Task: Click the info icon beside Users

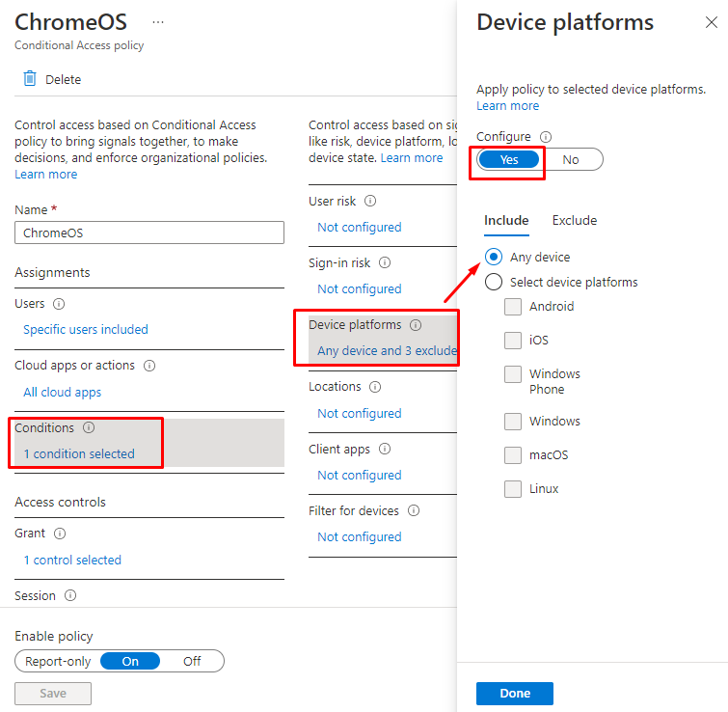Action: [x=59, y=304]
